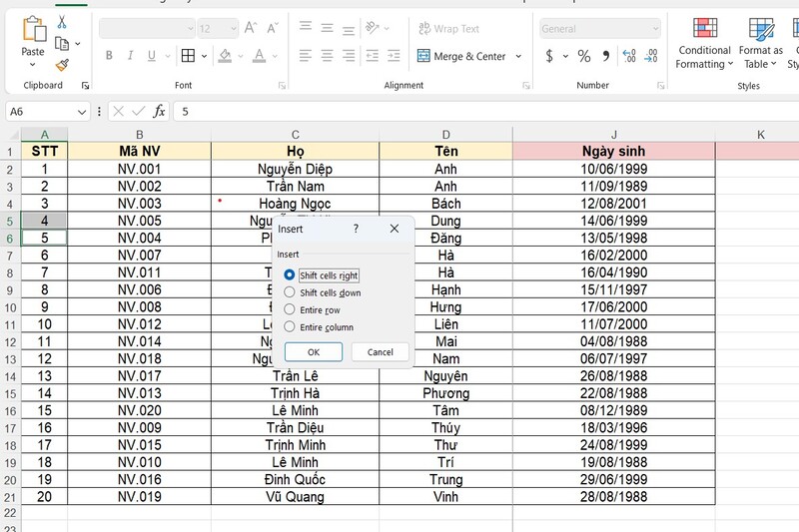
Task: Expand the Name Box dropdown arrow
Action: click(82, 112)
